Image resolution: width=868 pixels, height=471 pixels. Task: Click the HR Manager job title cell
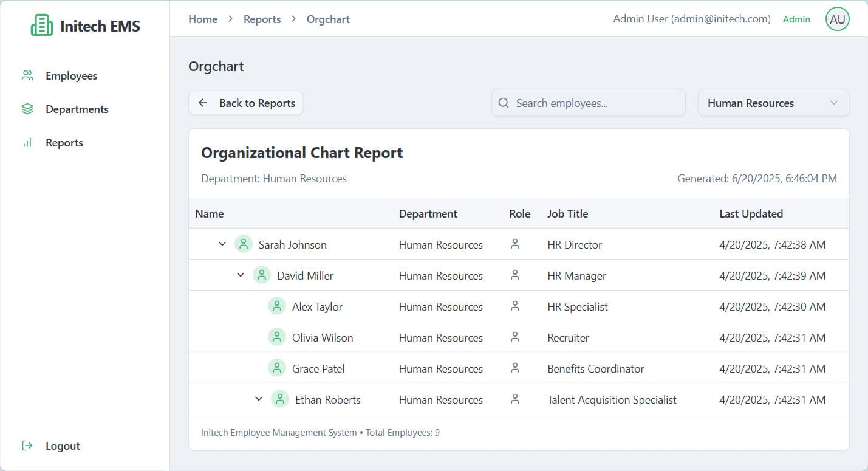point(576,276)
